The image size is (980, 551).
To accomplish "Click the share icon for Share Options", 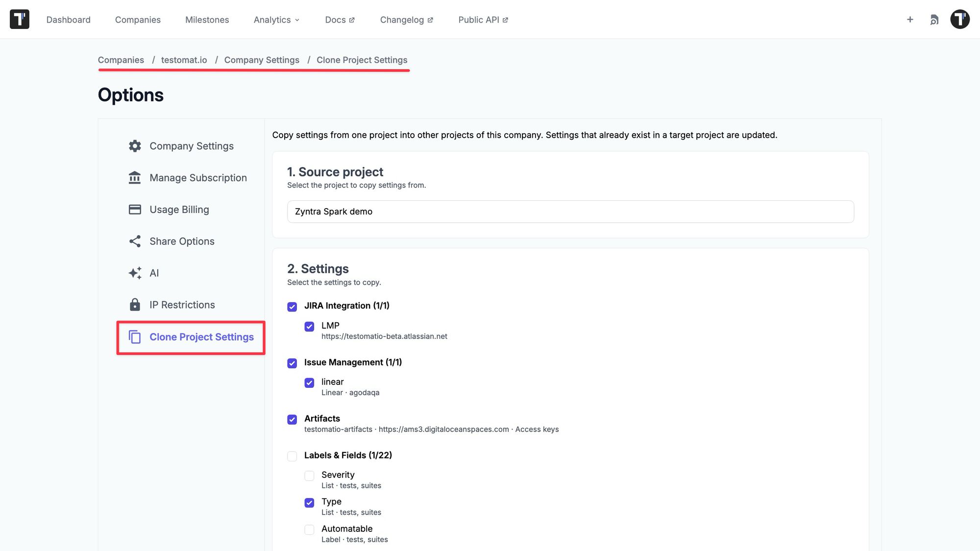I will tap(135, 241).
